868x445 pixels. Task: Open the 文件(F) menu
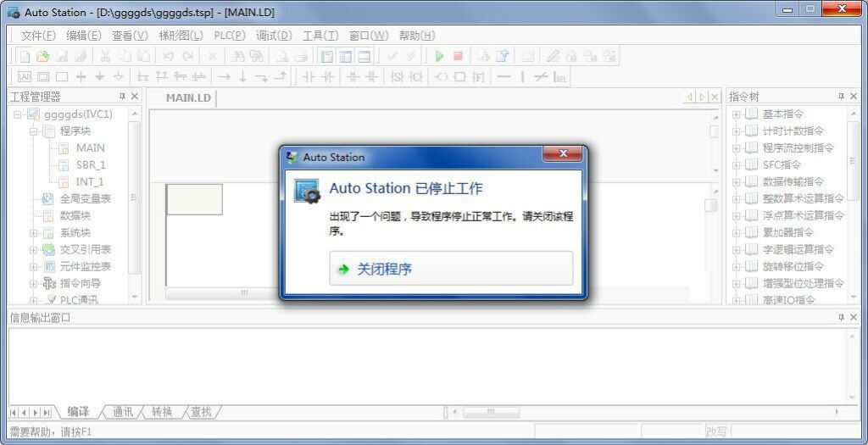(x=39, y=36)
